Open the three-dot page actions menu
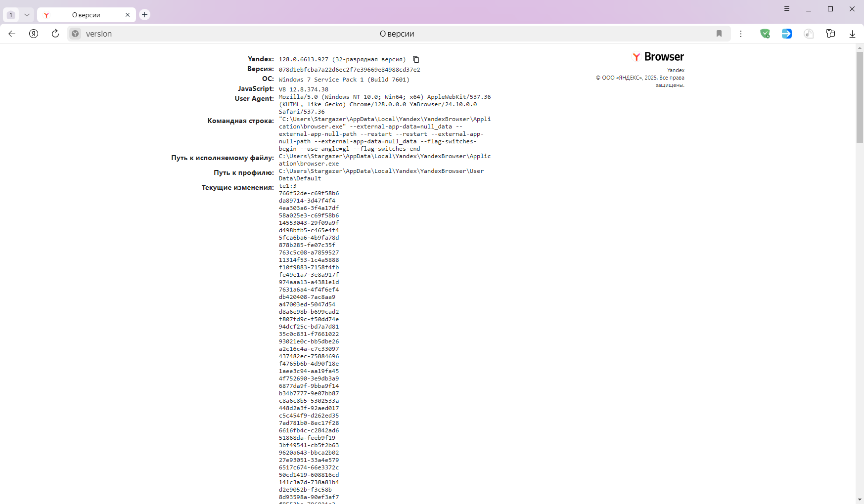Screen dimensions: 864x504 741,34
